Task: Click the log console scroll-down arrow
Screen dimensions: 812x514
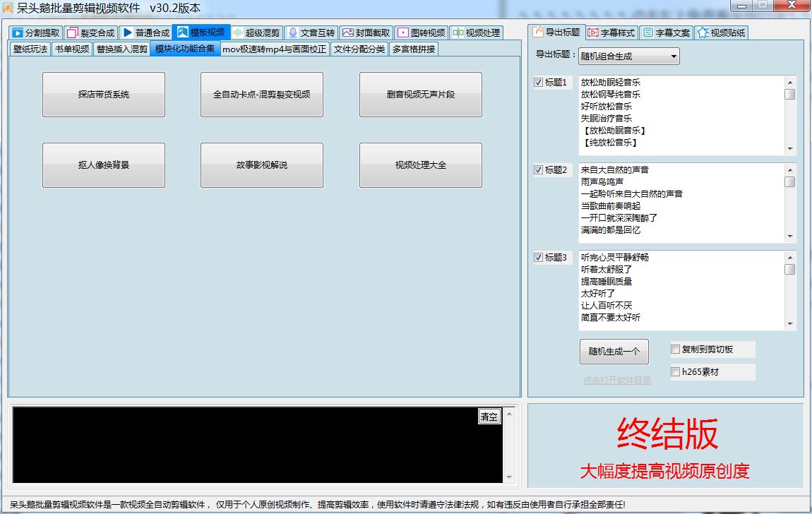Action: 510,477
